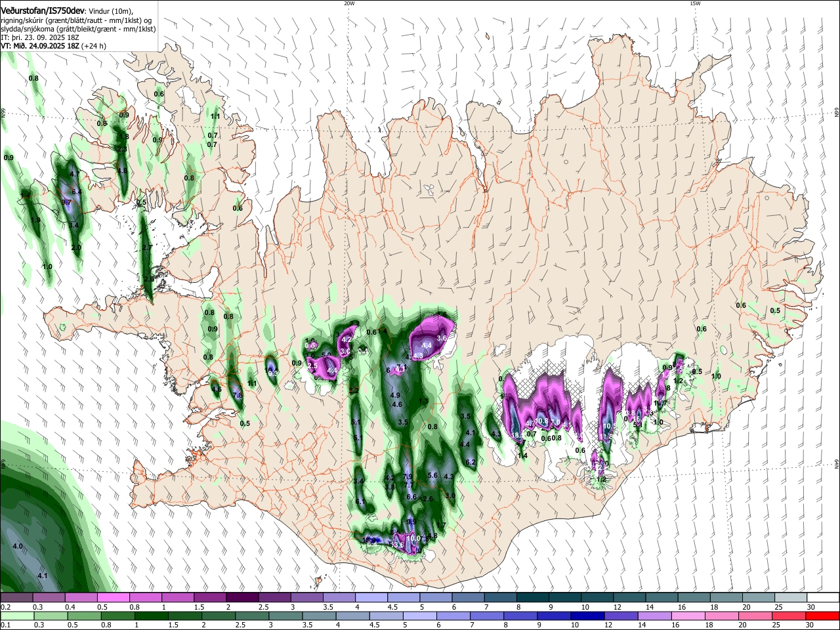Image resolution: width=840 pixels, height=630 pixels.
Task: Click the 'IT: þri. 23. 09. 2025 18Z' line
Action: (41, 37)
